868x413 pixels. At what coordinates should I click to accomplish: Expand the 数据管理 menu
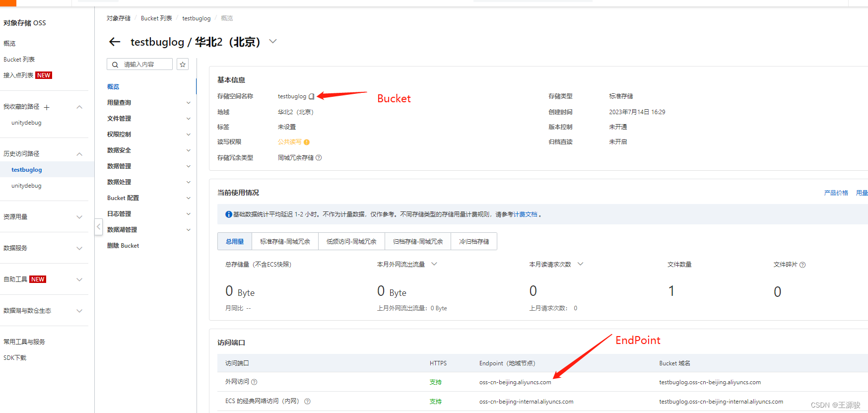188,166
